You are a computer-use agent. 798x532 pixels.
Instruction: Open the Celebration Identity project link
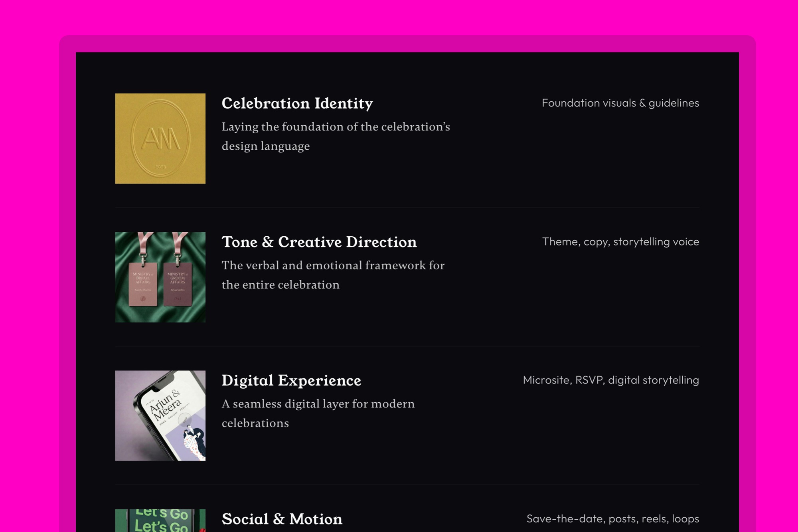pyautogui.click(x=297, y=103)
